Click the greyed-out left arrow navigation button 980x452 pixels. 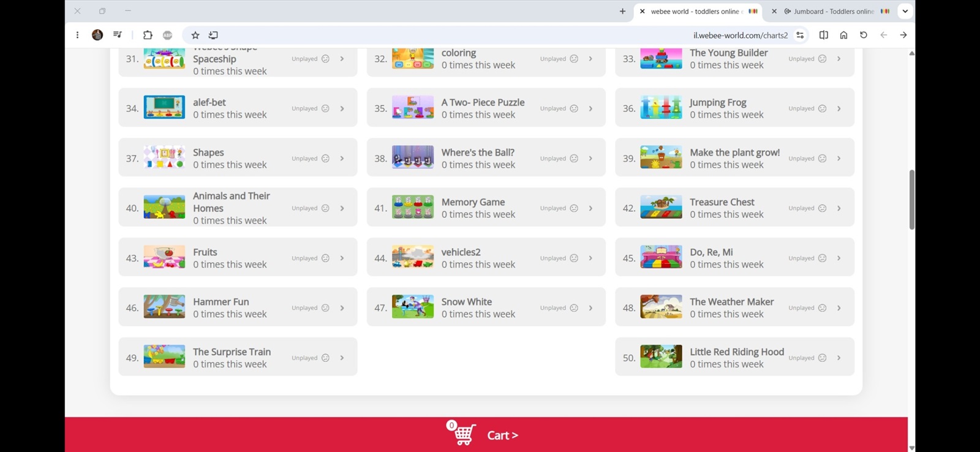883,35
